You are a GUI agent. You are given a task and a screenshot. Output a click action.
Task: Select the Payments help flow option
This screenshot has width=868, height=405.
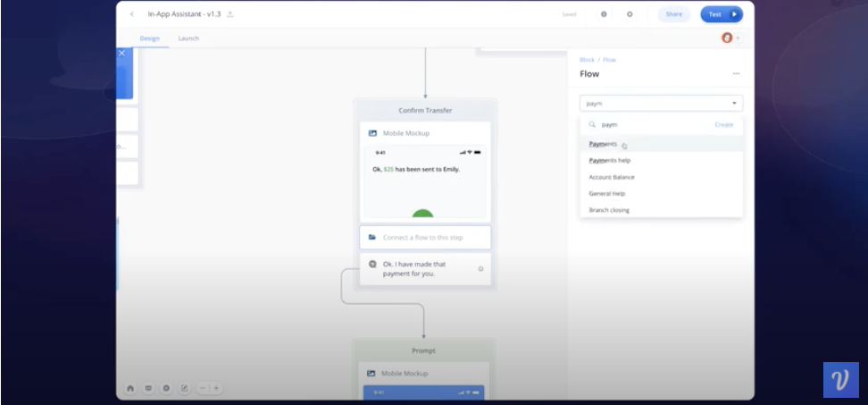click(x=661, y=161)
